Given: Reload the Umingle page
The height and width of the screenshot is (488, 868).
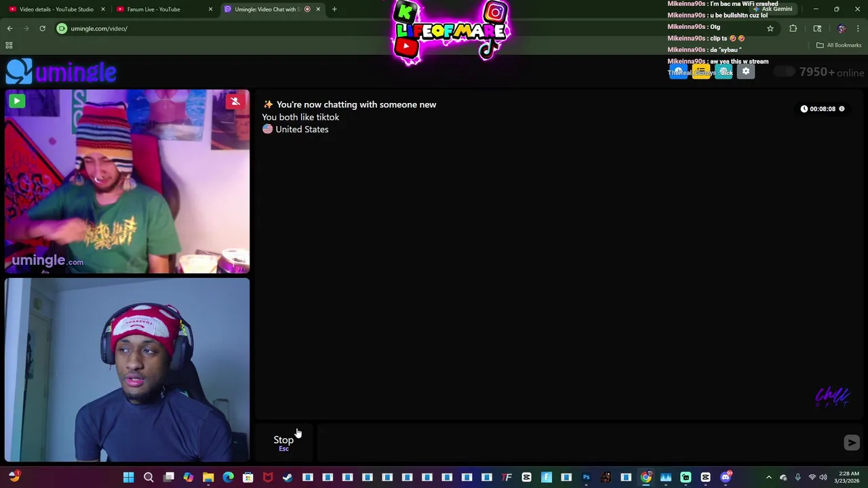Looking at the screenshot, I should click(x=42, y=28).
